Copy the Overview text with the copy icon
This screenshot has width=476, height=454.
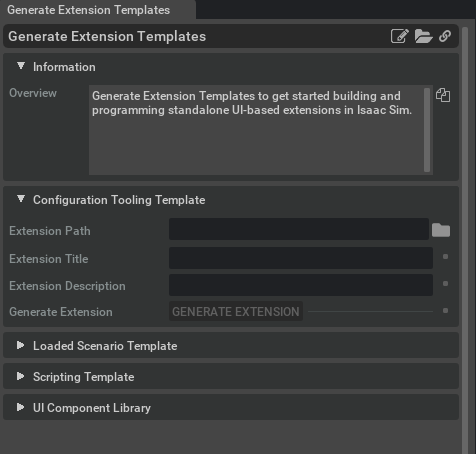click(443, 95)
